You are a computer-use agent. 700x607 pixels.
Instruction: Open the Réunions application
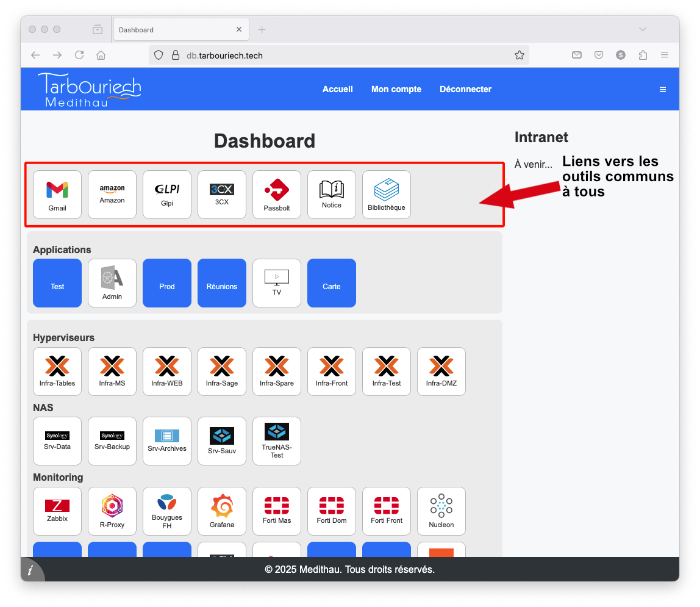tap(221, 283)
